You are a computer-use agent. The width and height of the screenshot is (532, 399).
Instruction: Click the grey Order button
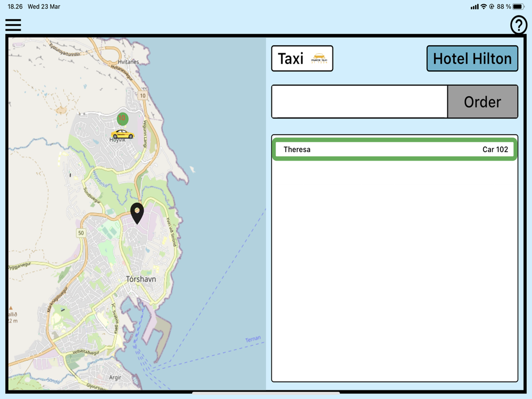click(x=483, y=102)
